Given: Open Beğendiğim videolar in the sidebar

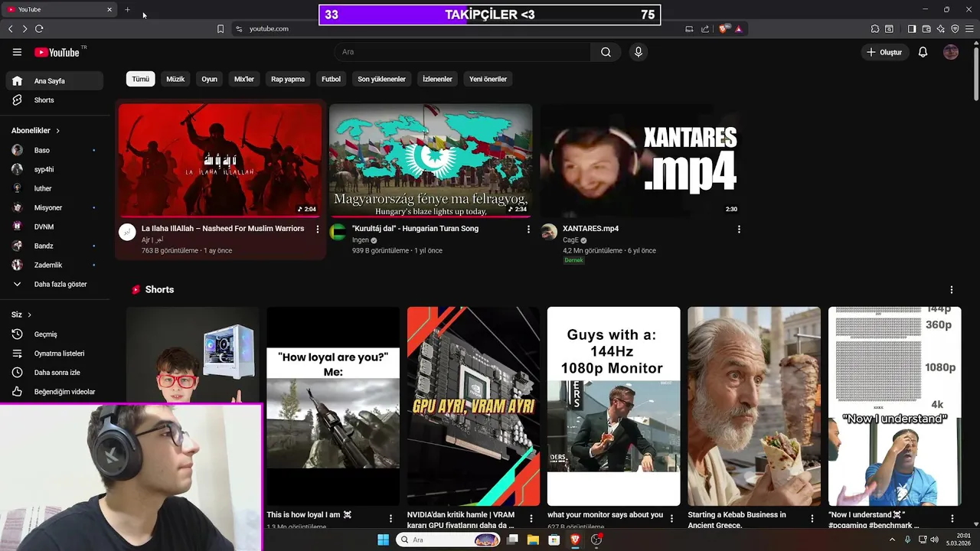Looking at the screenshot, I should click(x=54, y=392).
